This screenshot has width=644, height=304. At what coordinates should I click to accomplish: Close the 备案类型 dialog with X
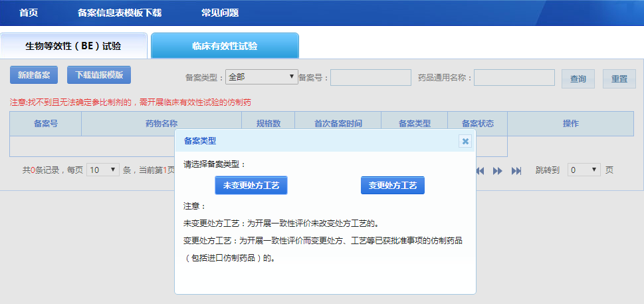coord(465,141)
